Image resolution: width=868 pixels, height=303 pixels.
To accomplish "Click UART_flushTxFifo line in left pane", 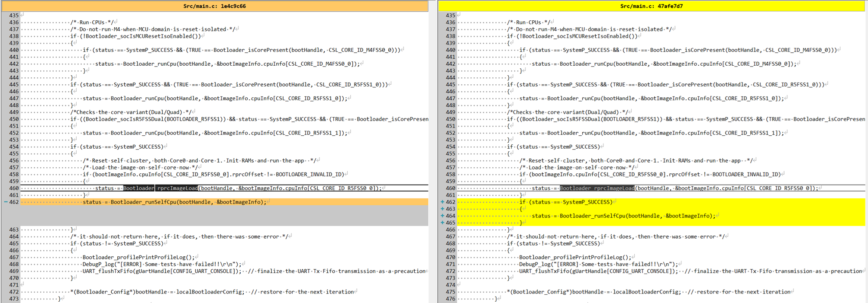I will click(x=254, y=271).
